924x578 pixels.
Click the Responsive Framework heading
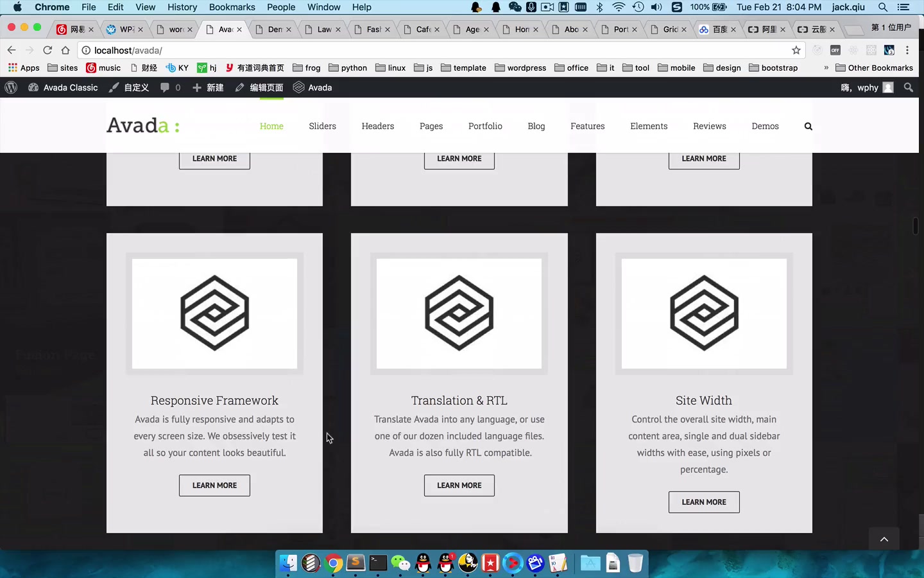click(x=214, y=400)
